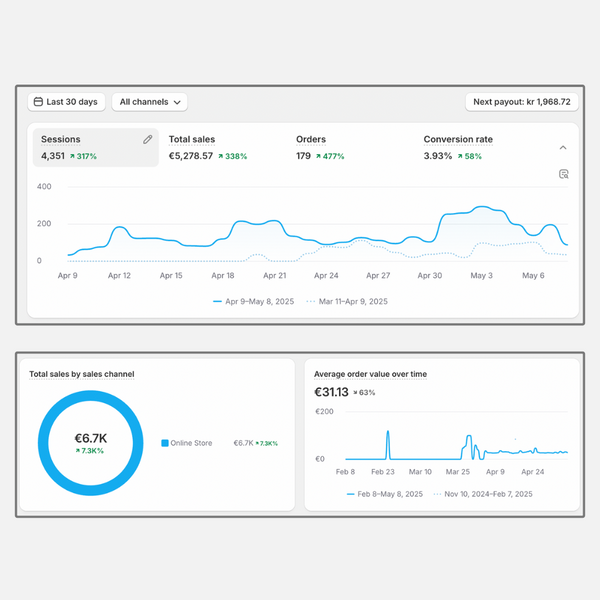The image size is (600, 600).
Task: Click the chart report view icon
Action: click(564, 174)
